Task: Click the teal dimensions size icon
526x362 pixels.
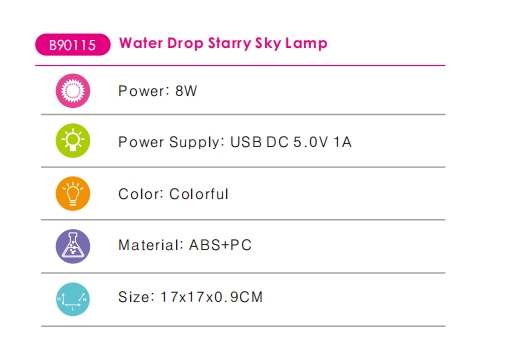Action: (73, 299)
